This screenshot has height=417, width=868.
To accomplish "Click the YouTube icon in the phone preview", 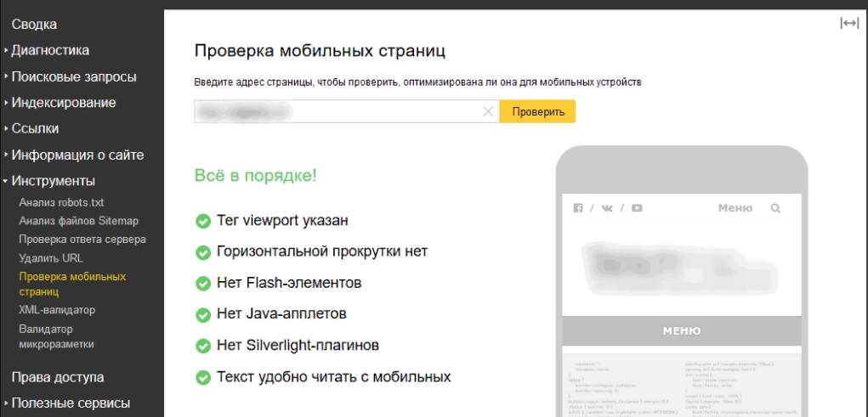I will [x=637, y=208].
